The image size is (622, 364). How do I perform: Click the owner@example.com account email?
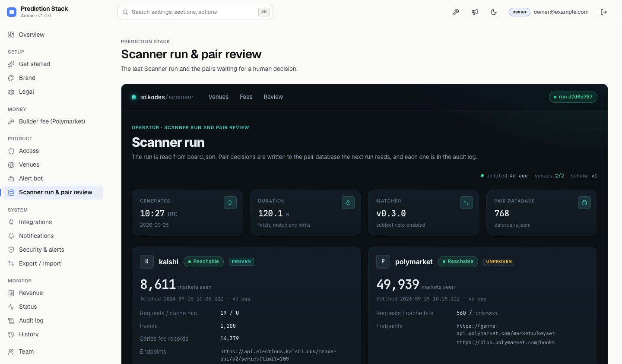561,12
